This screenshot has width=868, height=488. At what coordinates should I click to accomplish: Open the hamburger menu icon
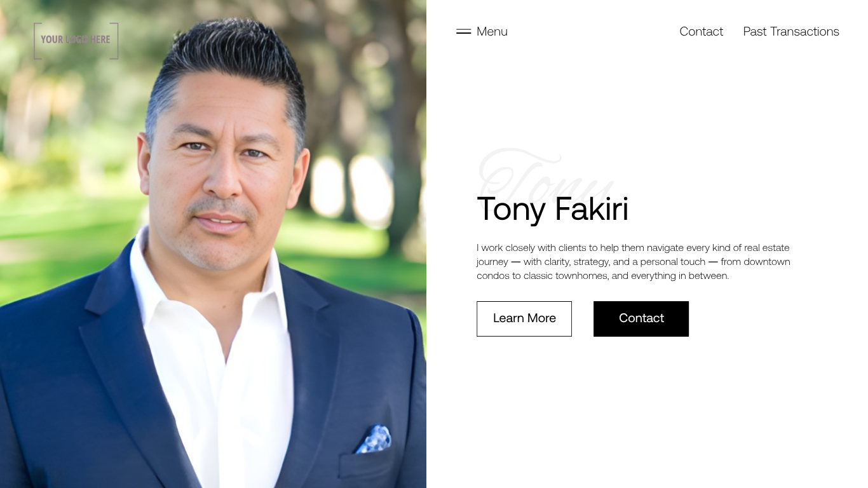coord(463,31)
